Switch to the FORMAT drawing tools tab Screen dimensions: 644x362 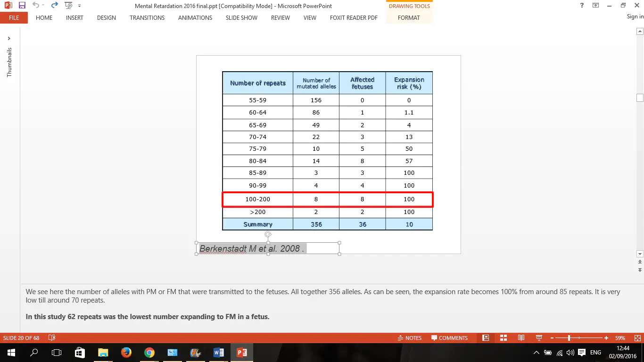click(x=409, y=18)
